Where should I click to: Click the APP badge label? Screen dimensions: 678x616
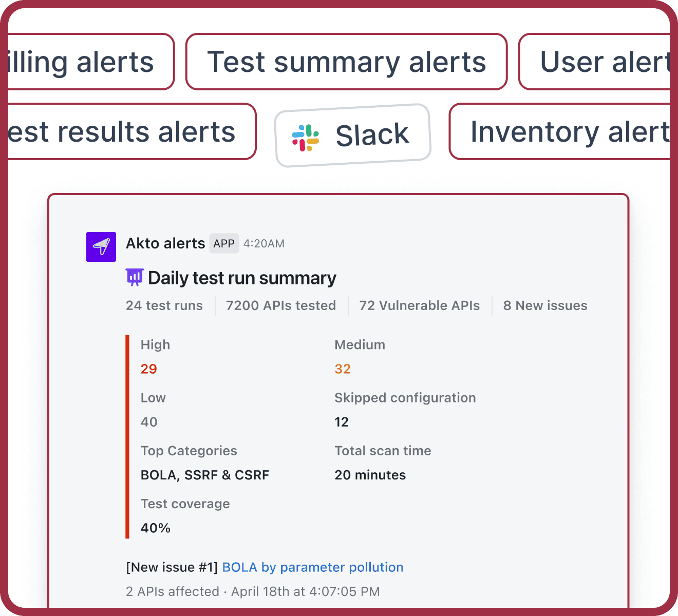pos(224,243)
